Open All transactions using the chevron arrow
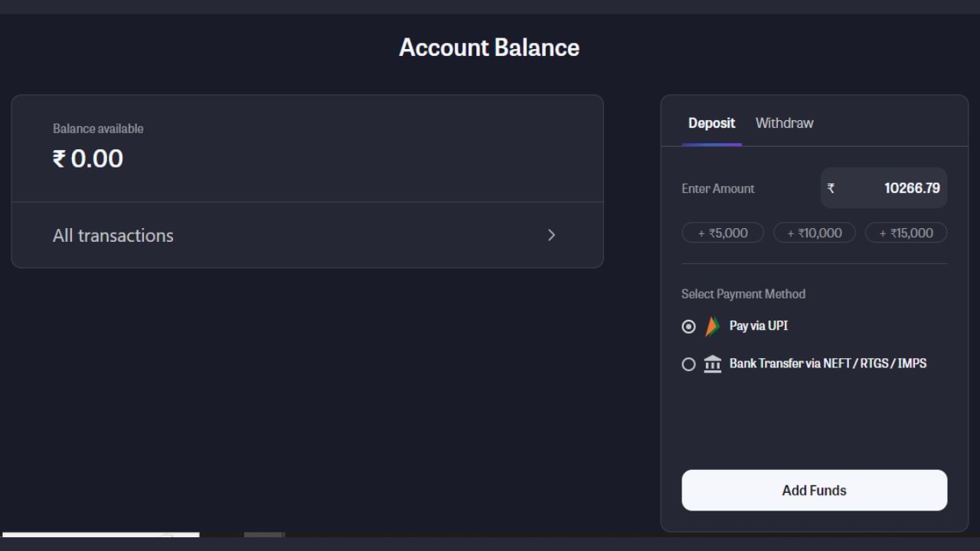 [551, 235]
